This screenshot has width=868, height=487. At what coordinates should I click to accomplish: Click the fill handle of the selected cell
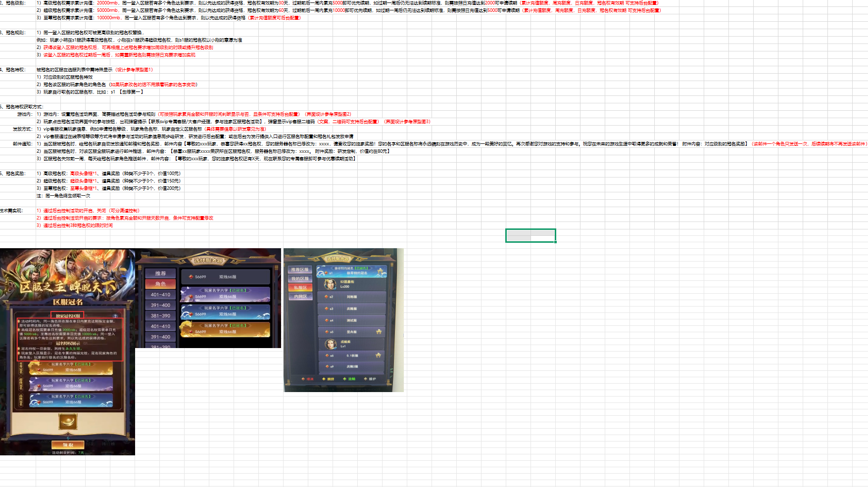(x=556, y=242)
